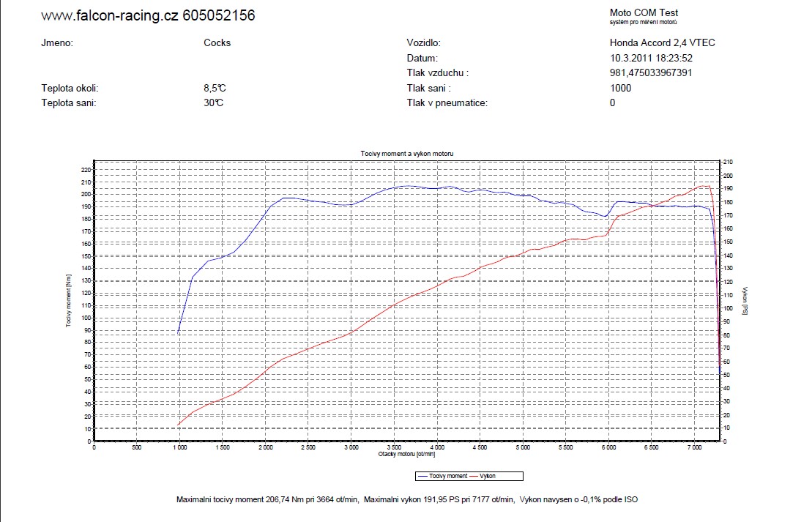Click the Tlak sani value 1000
The image size is (812, 522).
[620, 88]
